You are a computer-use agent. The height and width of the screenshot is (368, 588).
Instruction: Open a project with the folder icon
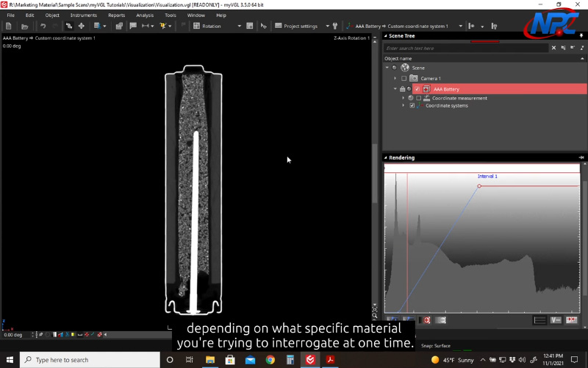[x=25, y=26]
